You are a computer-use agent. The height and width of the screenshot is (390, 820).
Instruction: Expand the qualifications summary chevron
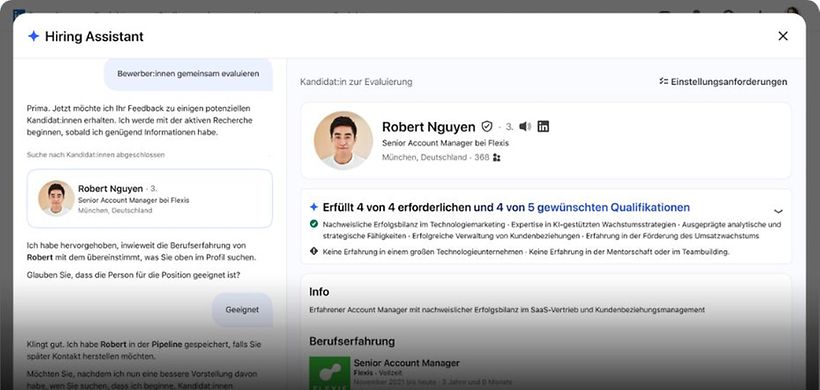(778, 211)
